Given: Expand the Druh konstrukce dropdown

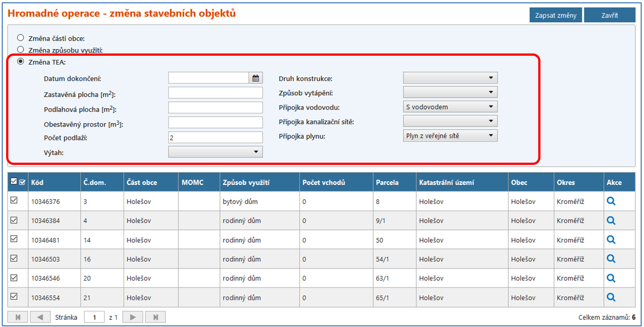Looking at the screenshot, I should 450,78.
